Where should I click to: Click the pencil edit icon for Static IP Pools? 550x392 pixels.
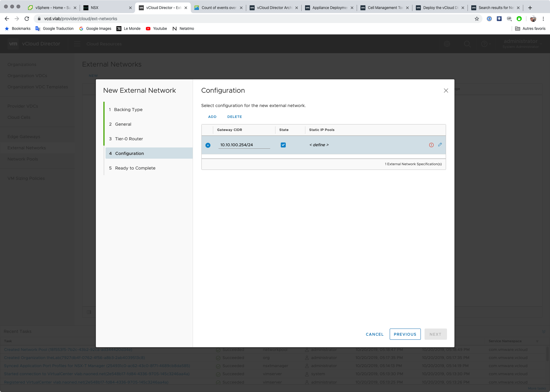(440, 145)
